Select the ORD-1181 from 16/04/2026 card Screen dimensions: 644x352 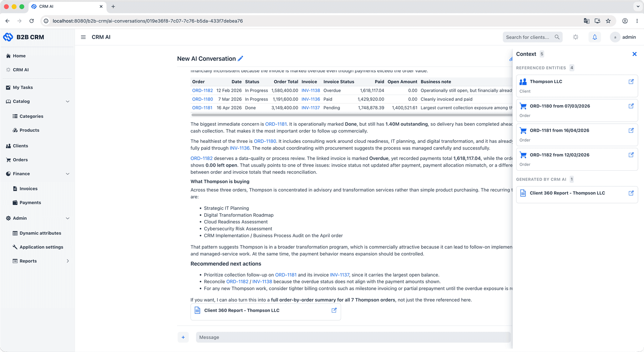coord(577,135)
